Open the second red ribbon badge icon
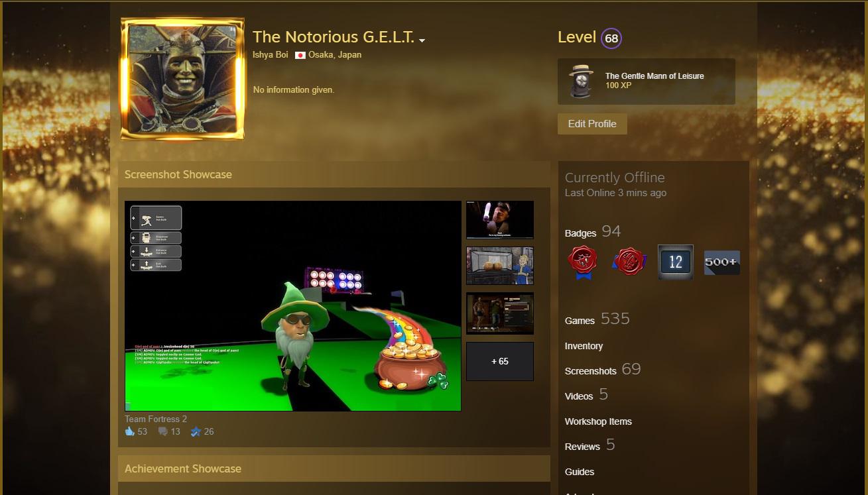868x495 pixels. click(x=629, y=262)
